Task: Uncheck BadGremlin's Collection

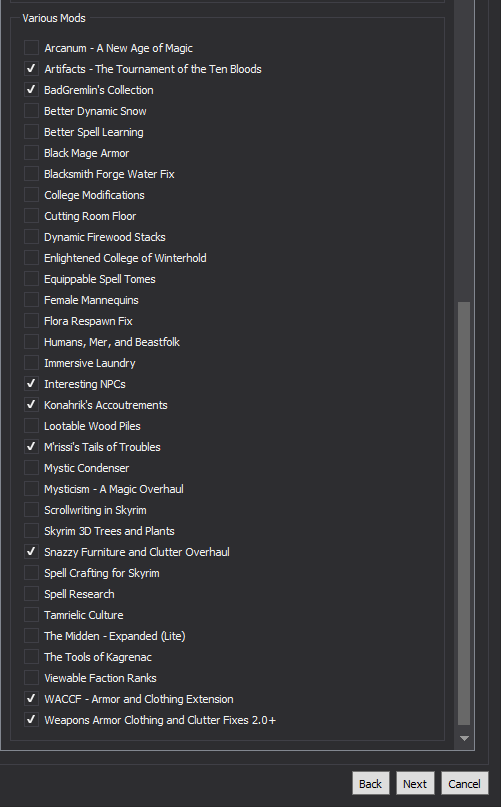Action: [31, 90]
